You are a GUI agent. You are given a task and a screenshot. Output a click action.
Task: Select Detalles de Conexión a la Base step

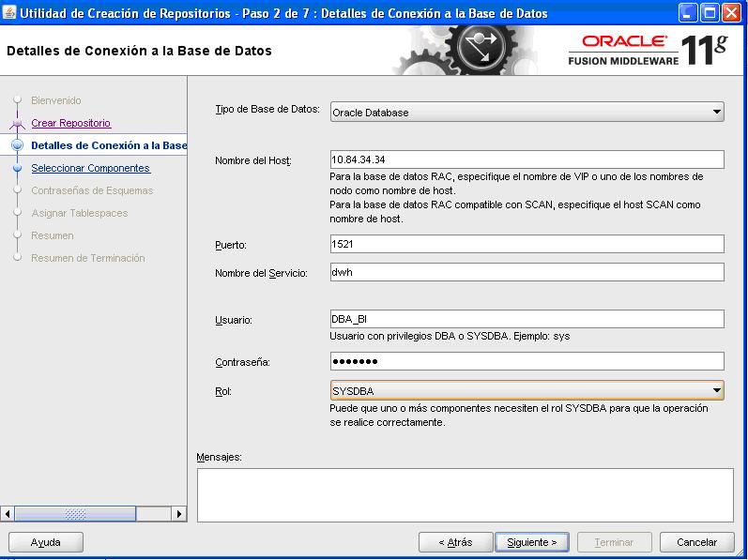(109, 145)
